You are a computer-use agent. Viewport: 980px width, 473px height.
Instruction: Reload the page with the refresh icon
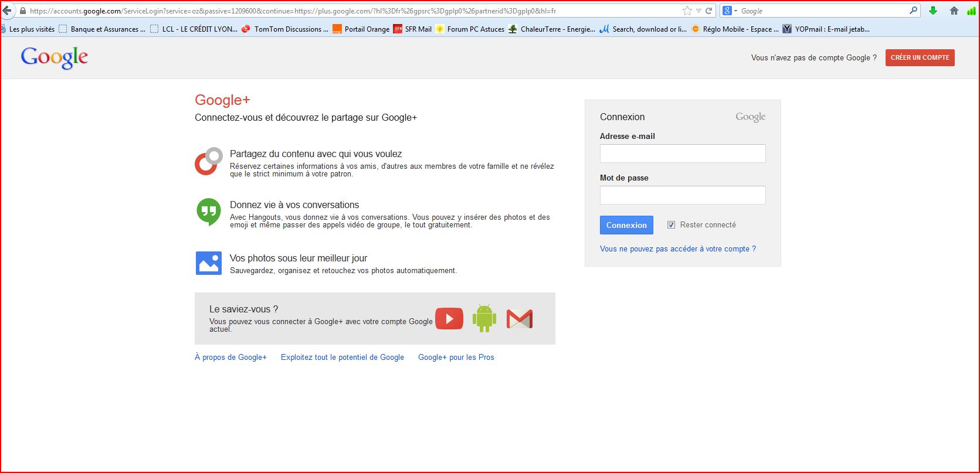[709, 11]
